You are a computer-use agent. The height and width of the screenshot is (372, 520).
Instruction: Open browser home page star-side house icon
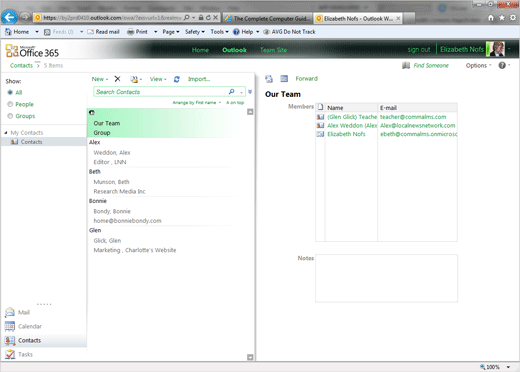click(x=491, y=18)
